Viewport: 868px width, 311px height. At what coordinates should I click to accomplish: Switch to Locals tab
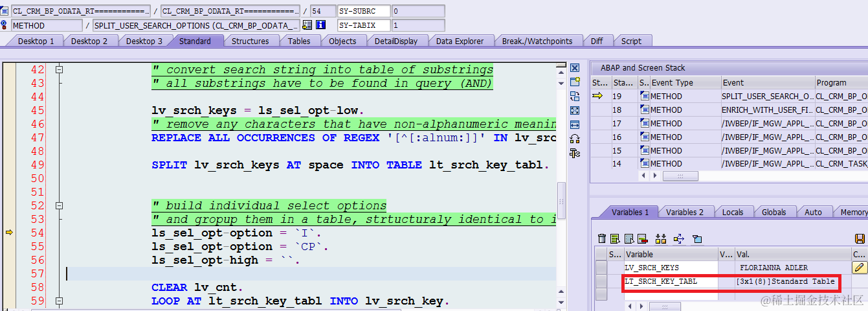click(x=733, y=212)
